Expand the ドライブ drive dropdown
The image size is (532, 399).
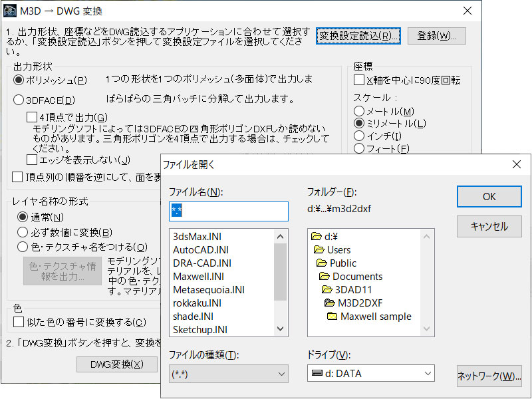(371, 374)
